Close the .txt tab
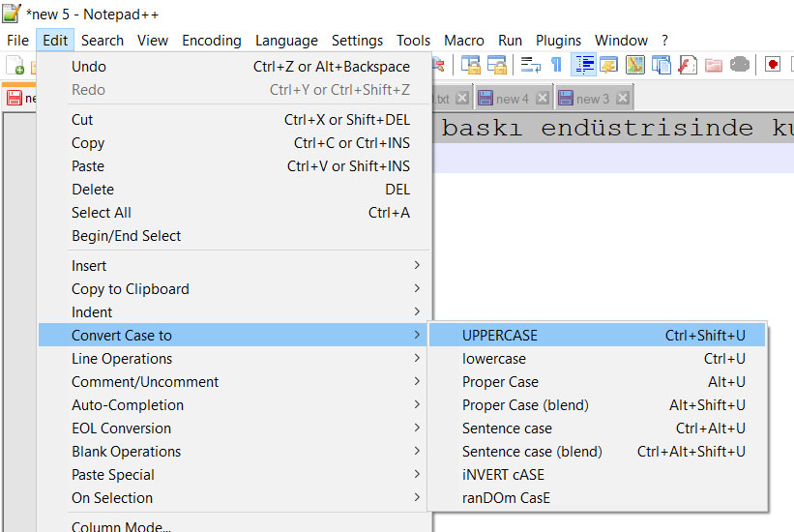 coord(462,98)
